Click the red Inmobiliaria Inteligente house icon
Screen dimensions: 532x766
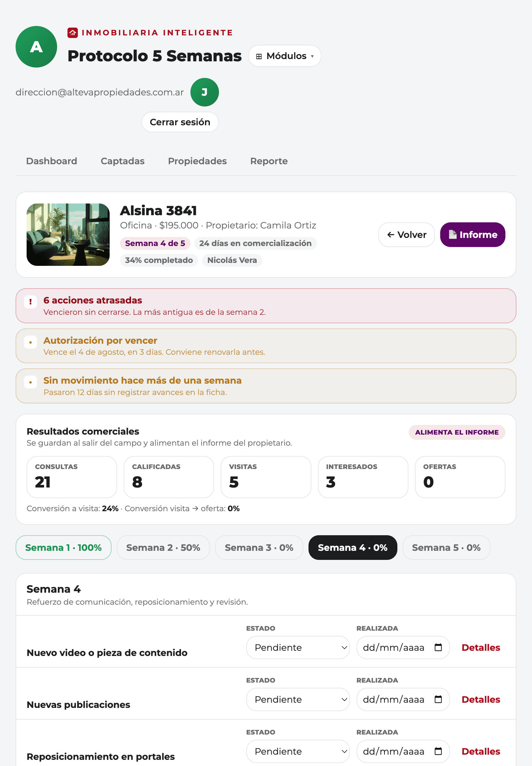click(x=73, y=33)
